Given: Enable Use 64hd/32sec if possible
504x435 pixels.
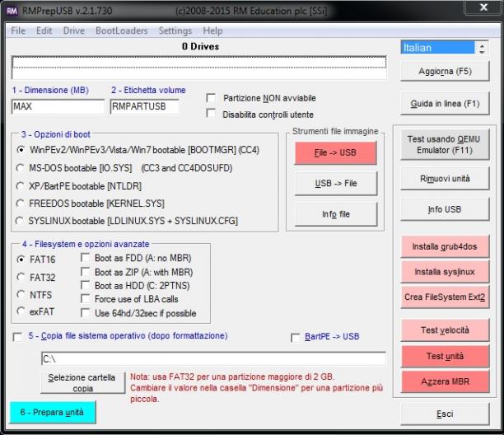Looking at the screenshot, I should click(85, 312).
